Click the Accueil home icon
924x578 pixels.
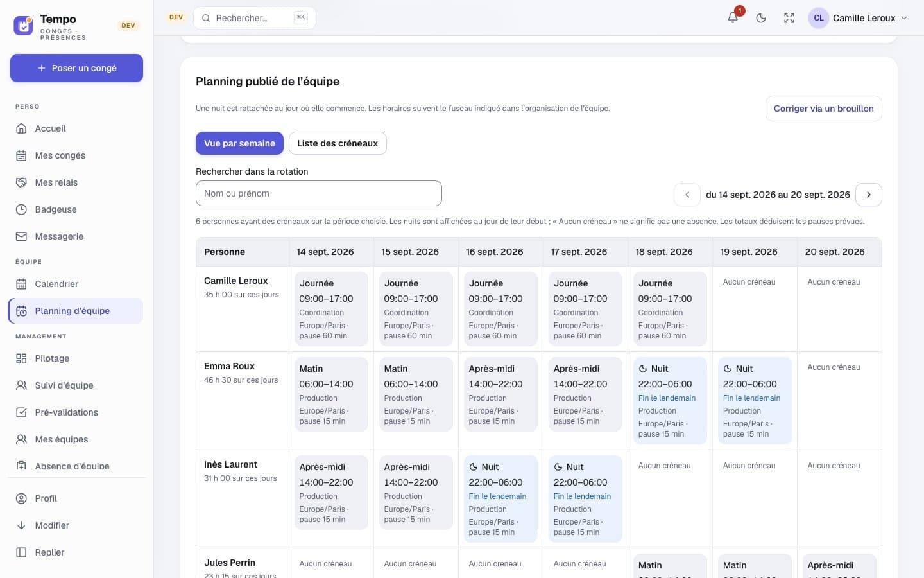coord(21,128)
